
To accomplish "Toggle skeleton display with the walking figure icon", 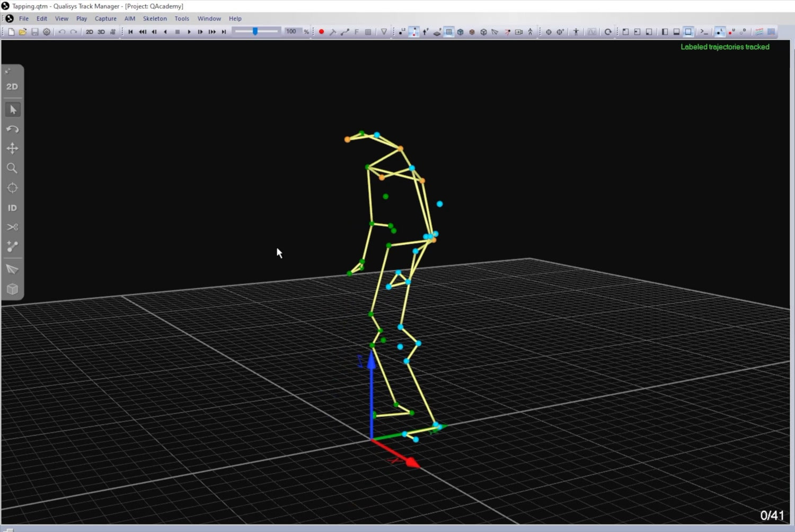I will 531,32.
